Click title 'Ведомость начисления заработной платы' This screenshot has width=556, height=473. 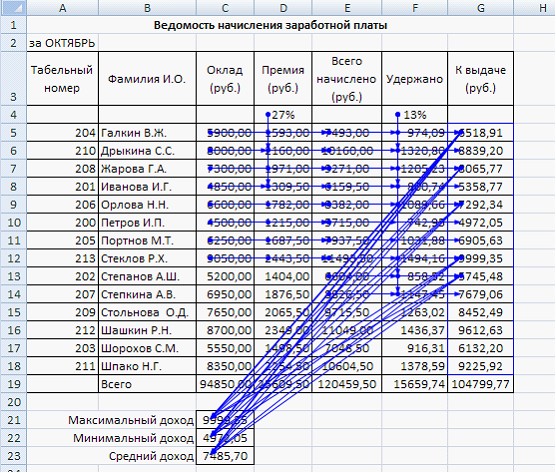pyautogui.click(x=270, y=25)
